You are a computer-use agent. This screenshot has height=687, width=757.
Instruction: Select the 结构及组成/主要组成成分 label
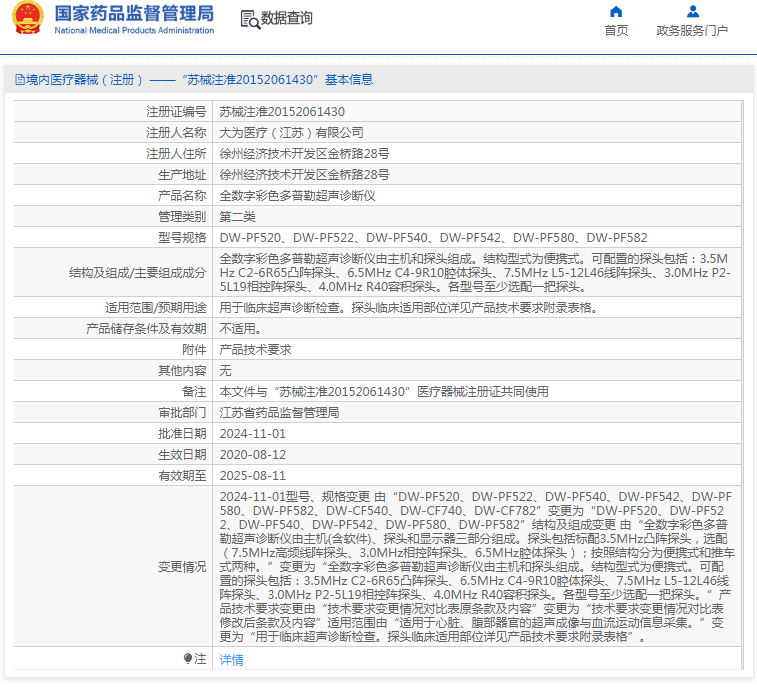(138, 273)
